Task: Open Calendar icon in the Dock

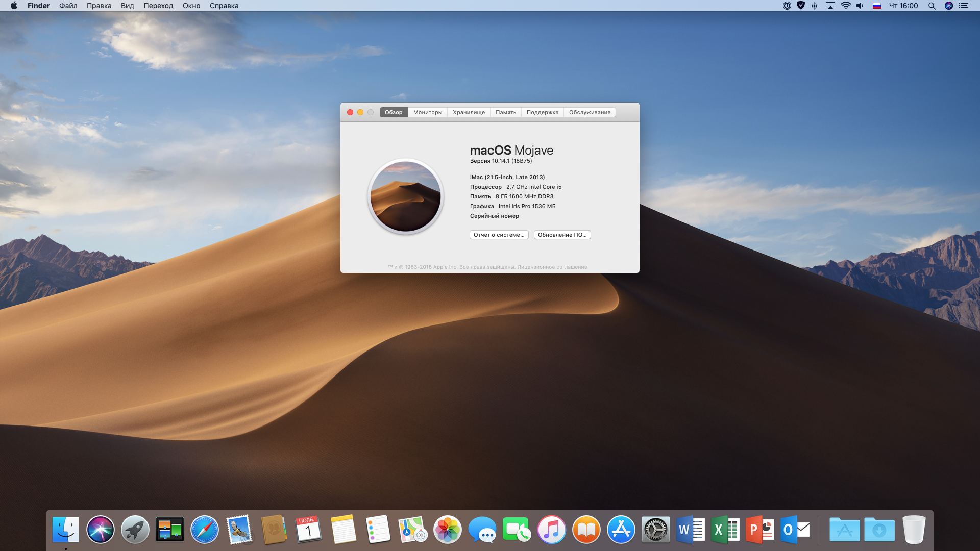Action: click(309, 530)
